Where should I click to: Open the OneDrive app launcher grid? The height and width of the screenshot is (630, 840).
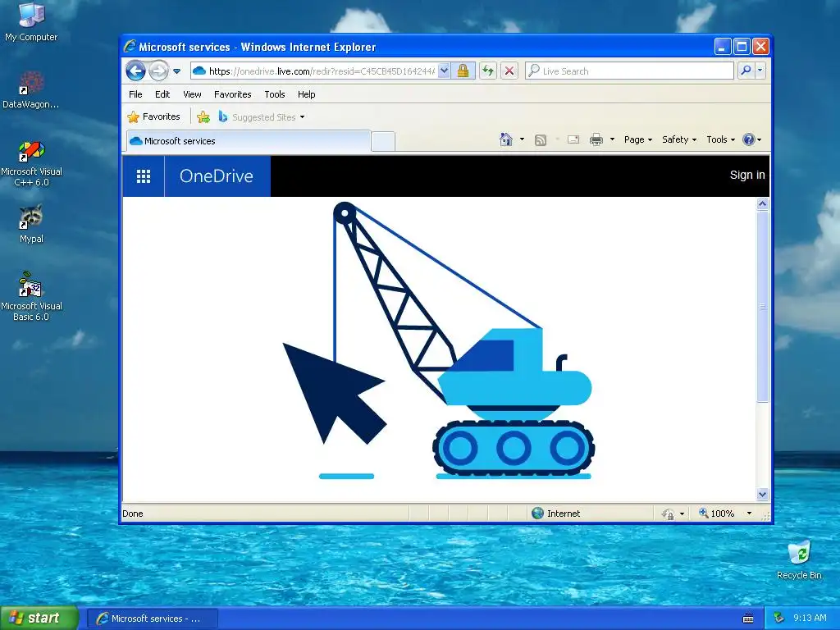click(x=143, y=176)
